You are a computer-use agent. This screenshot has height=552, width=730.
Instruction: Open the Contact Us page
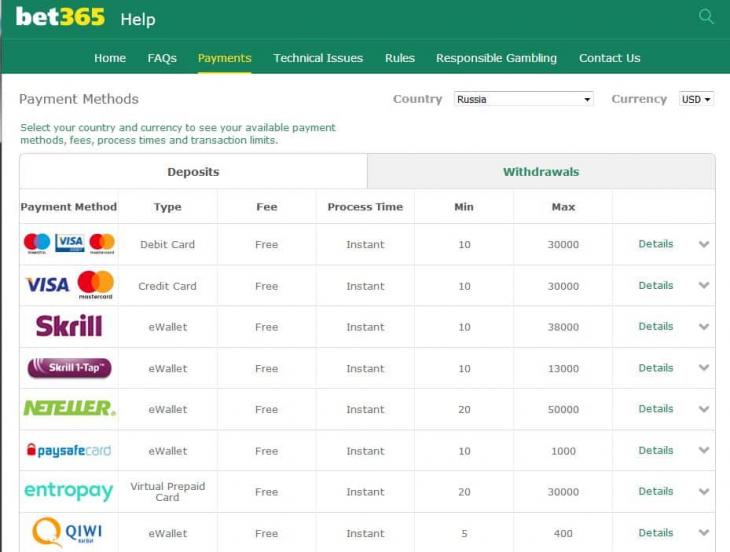click(x=609, y=58)
